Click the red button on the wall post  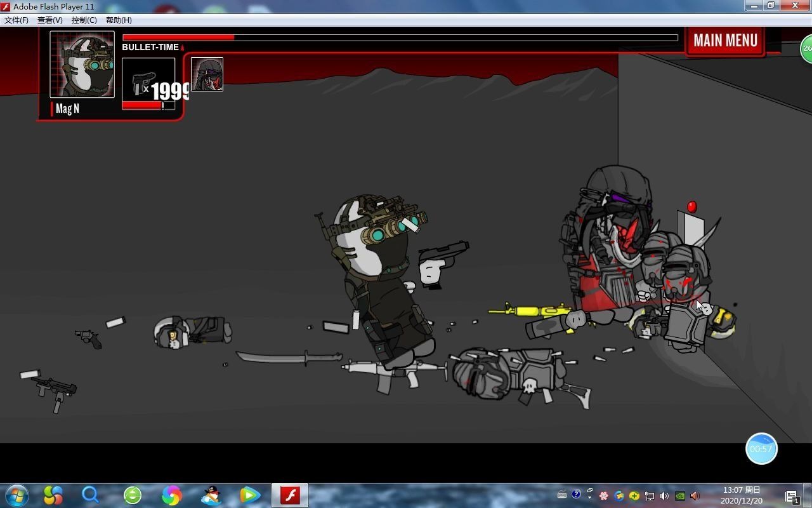coord(691,207)
